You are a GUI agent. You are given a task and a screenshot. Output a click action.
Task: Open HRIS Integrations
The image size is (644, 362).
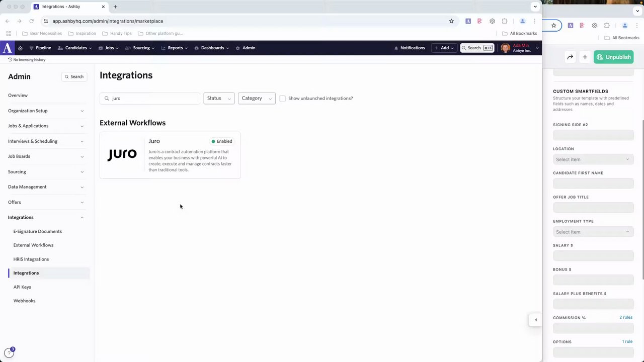[x=31, y=259]
